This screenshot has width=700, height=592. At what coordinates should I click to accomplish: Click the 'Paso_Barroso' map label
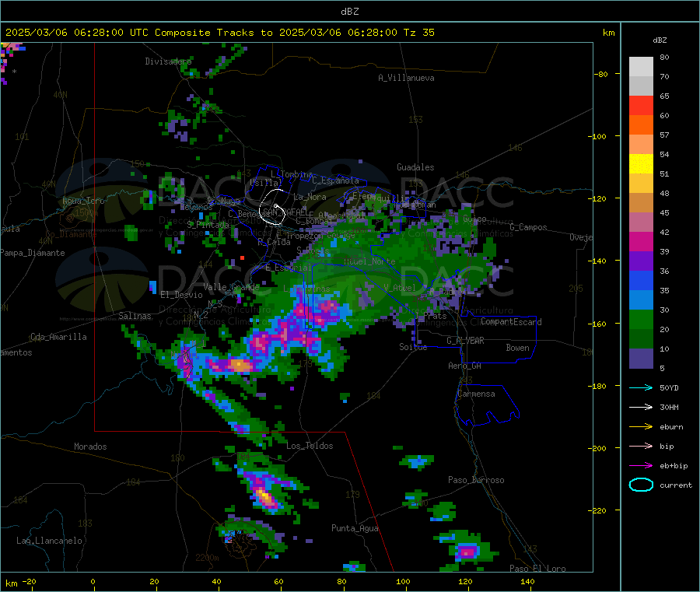point(476,480)
